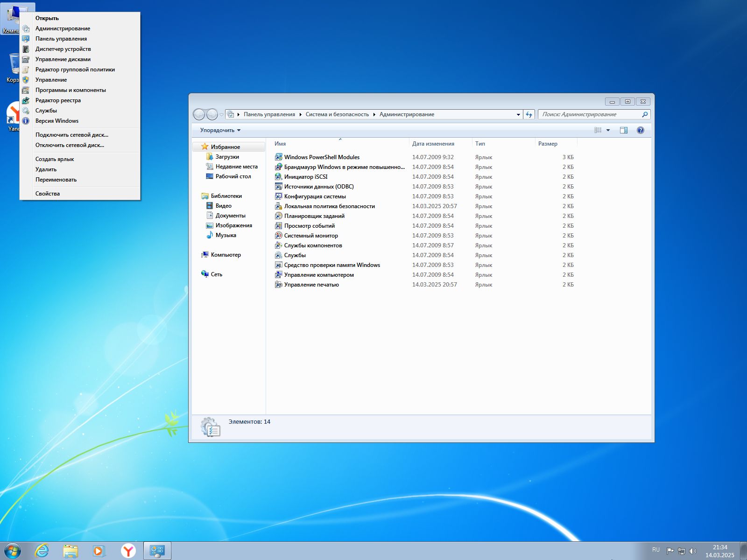747x560 pixels.
Task: Click the change view icon
Action: tap(598, 130)
